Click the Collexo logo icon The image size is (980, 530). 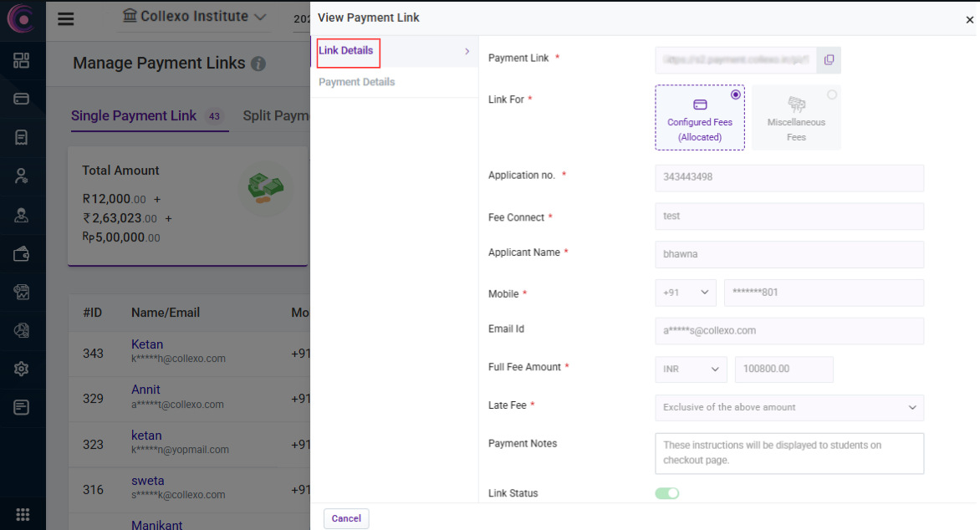[22, 19]
